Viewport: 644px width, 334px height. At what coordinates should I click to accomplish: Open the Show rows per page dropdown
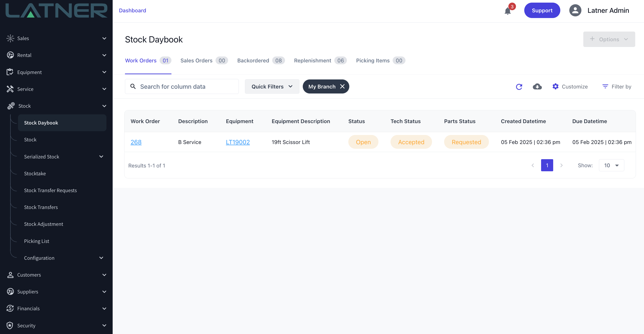coord(611,165)
